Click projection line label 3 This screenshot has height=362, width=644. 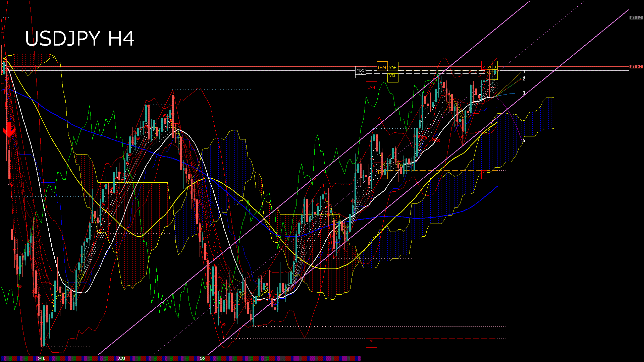(524, 93)
